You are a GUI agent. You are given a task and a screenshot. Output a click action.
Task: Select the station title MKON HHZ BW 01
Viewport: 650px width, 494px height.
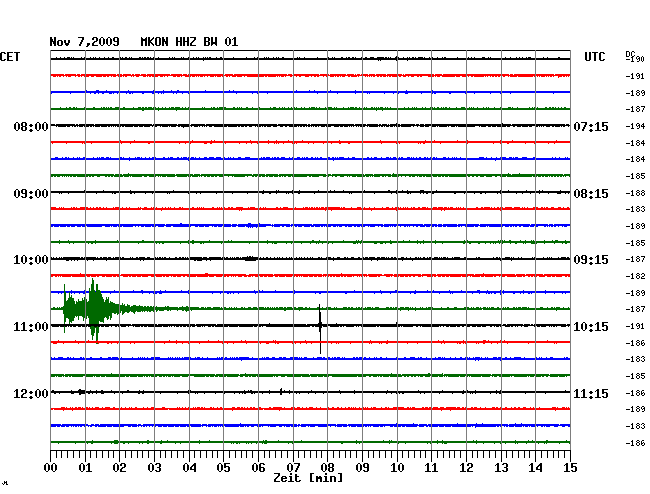point(189,42)
